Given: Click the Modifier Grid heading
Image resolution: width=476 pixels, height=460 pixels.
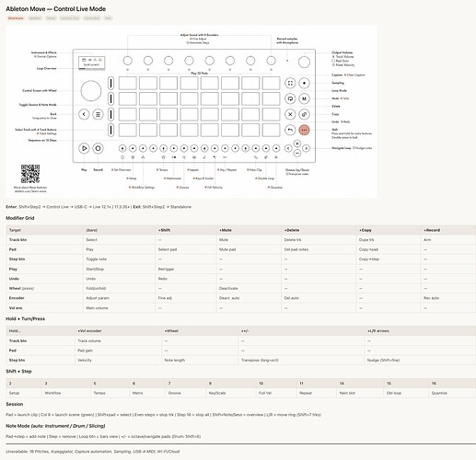Looking at the screenshot, I should [x=20, y=218].
